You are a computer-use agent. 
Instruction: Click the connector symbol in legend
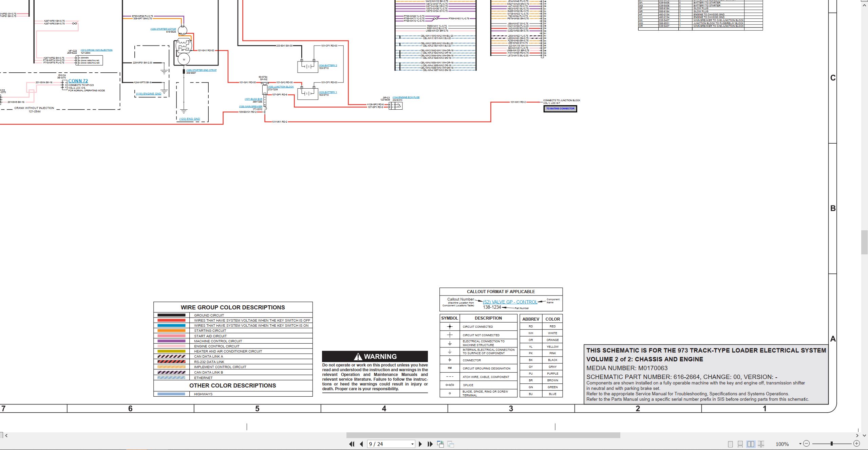pos(450,360)
